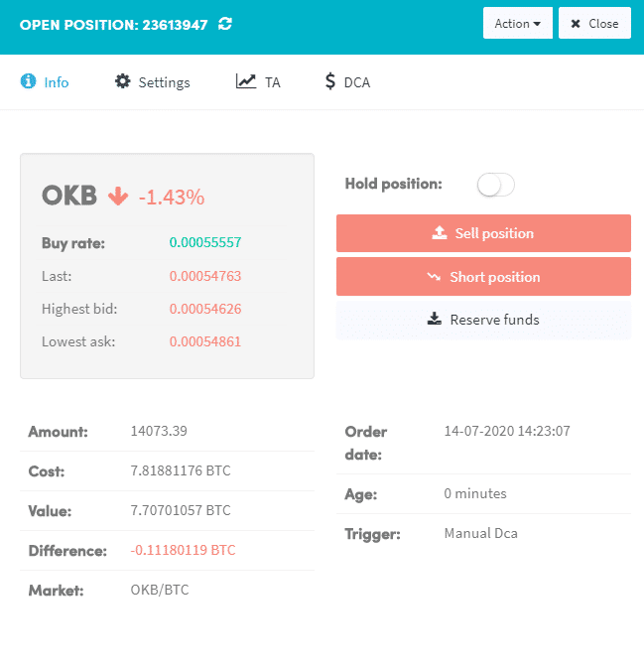Select the difference -0.11180119 BTC
The width and height of the screenshot is (644, 668).
pyautogui.click(x=183, y=550)
